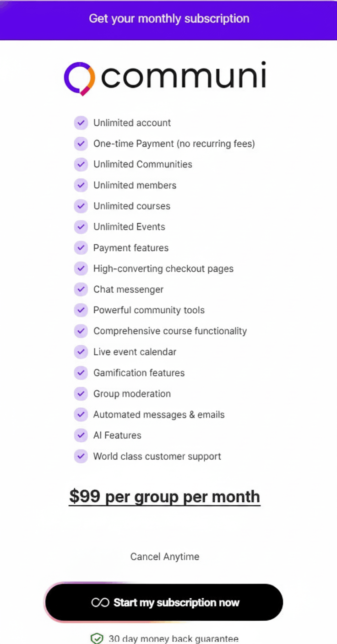The image size is (337, 644).
Task: Click the checkmark next to Live event calendar
Action: pyautogui.click(x=81, y=352)
